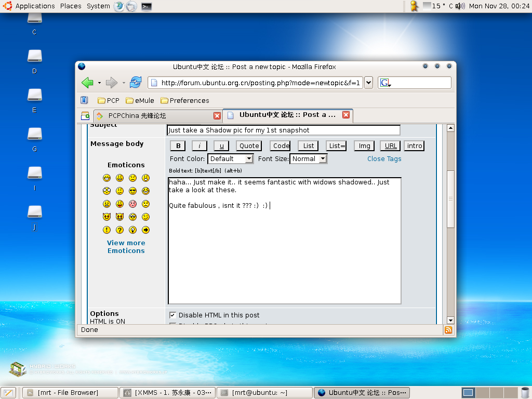Open the Font Size dropdown
This screenshot has width=532, height=399.
[x=309, y=159]
